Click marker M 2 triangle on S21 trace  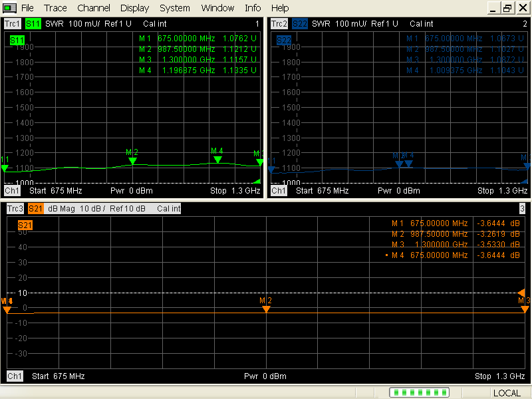pyautogui.click(x=266, y=309)
